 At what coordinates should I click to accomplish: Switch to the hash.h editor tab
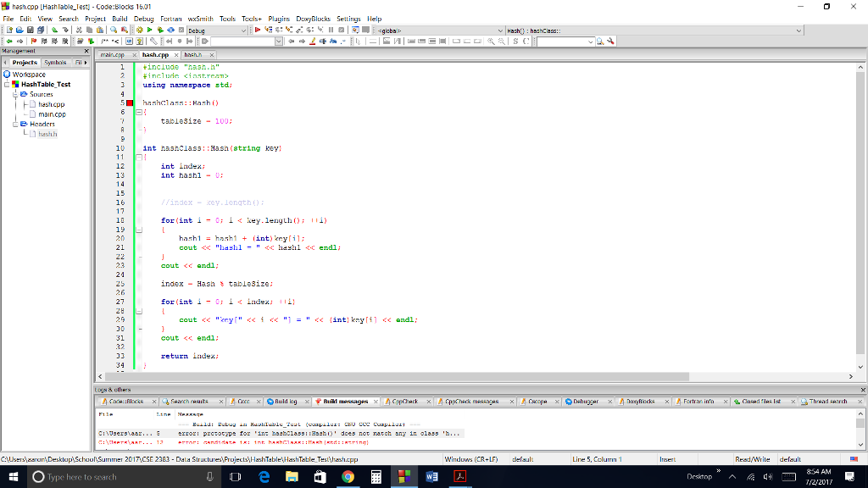tap(195, 54)
